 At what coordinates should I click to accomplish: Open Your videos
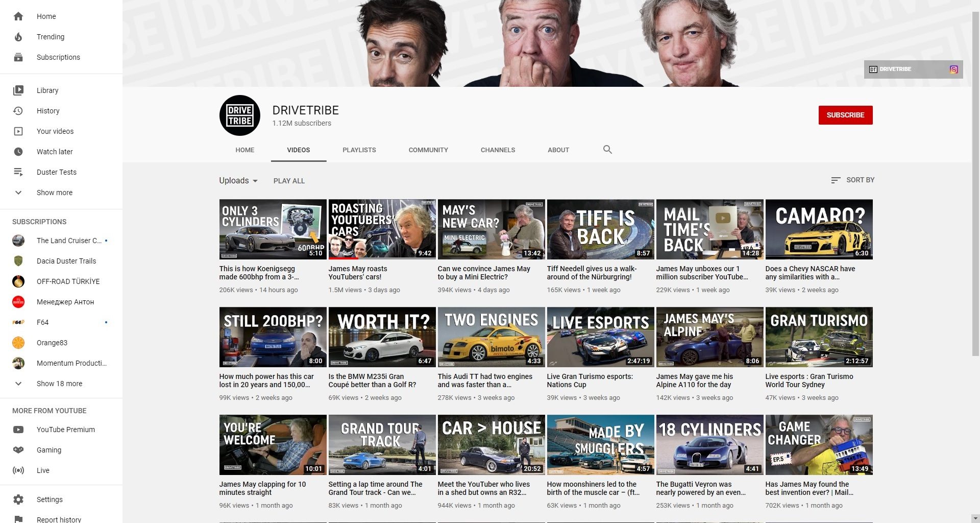54,131
